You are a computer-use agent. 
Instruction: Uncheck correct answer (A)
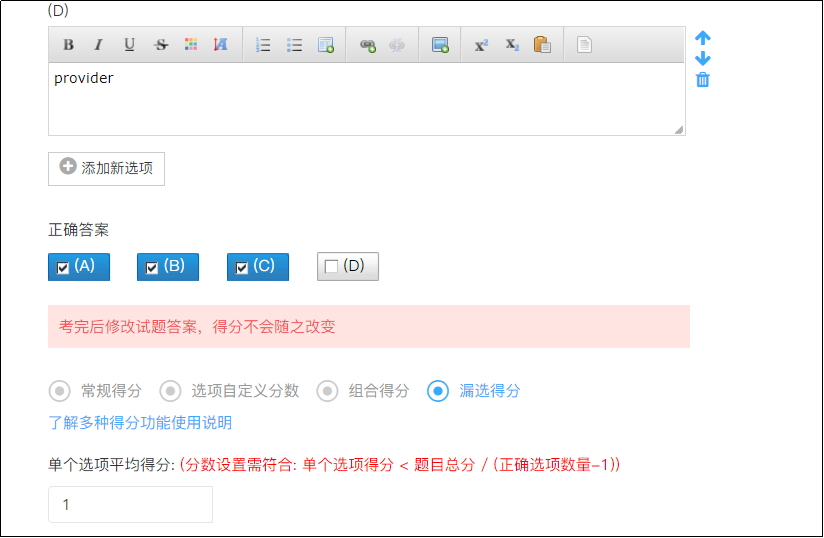(79, 267)
